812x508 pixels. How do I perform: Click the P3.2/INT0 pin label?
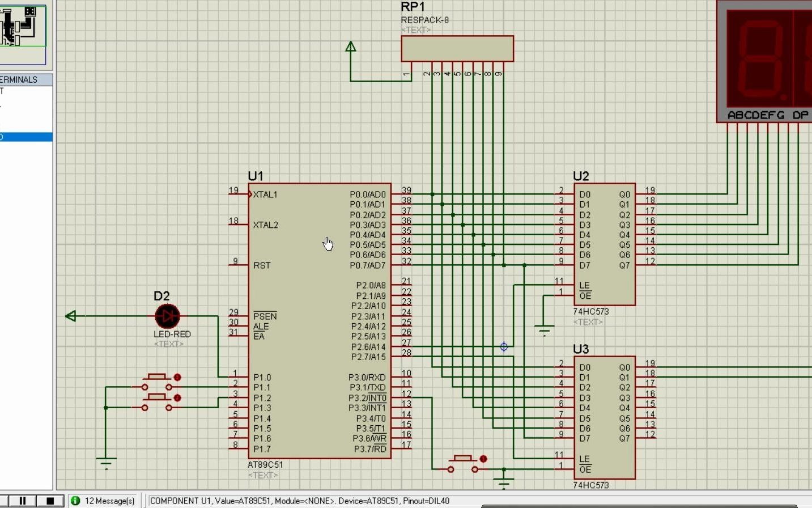[367, 398]
